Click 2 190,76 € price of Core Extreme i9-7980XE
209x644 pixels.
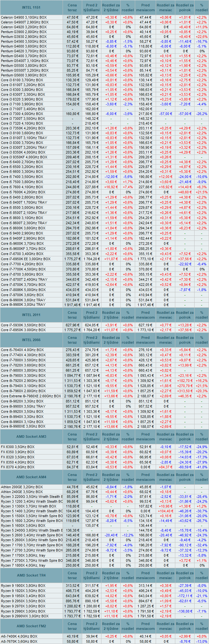tap(72, 396)
